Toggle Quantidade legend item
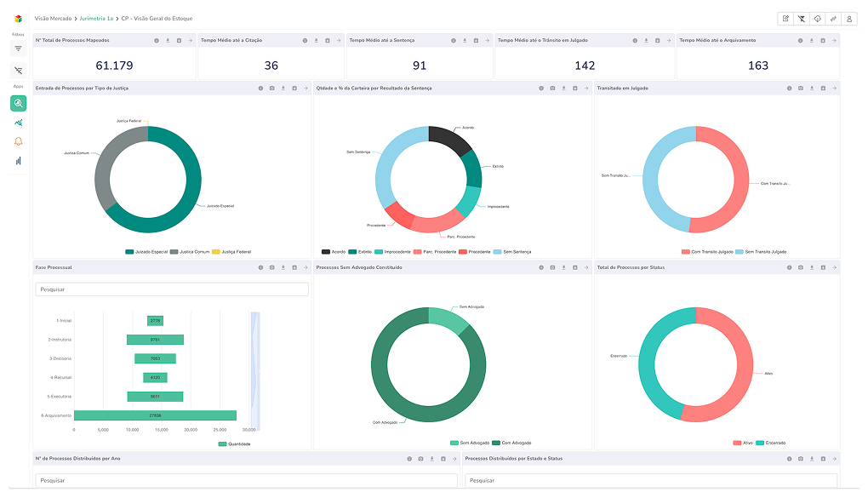The image size is (868, 498). pos(235,444)
